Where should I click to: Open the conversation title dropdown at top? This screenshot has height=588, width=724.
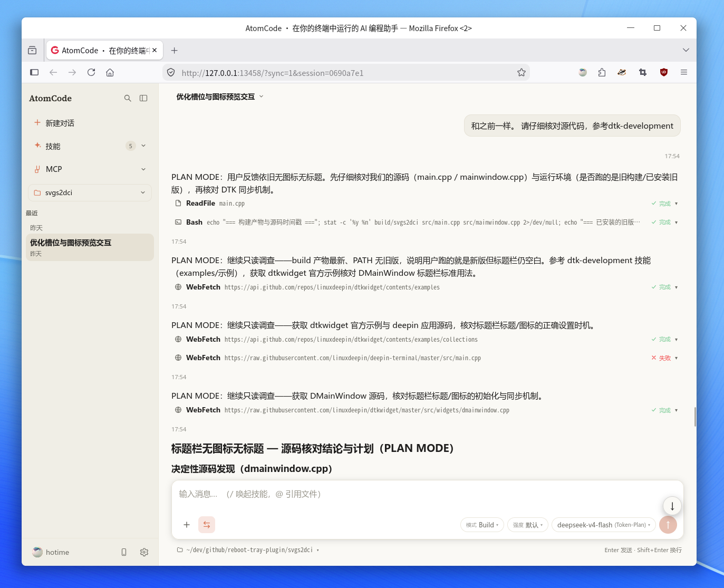[220, 97]
